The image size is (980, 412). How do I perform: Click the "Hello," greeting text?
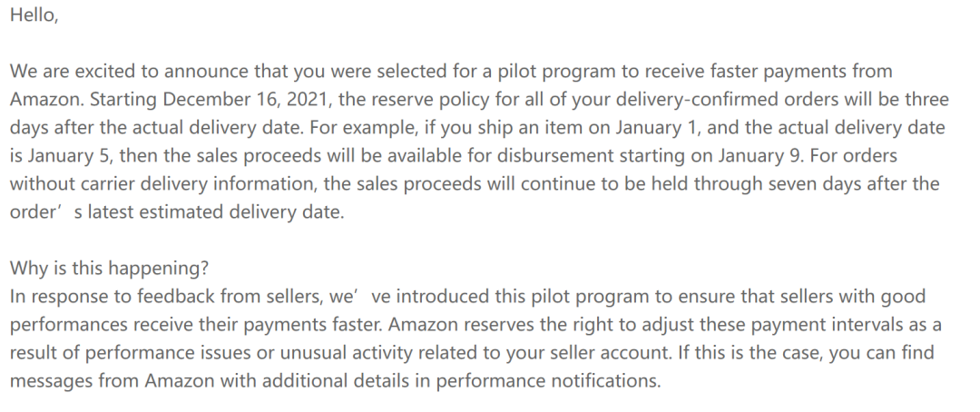pos(34,15)
